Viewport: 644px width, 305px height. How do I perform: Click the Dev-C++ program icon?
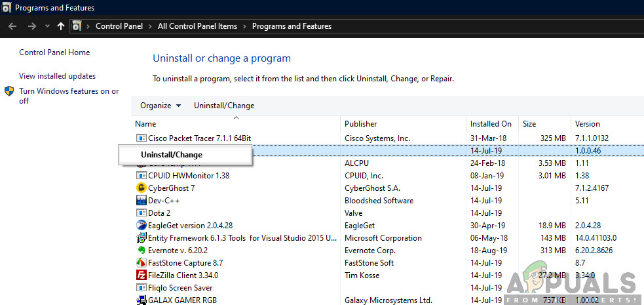(141, 201)
